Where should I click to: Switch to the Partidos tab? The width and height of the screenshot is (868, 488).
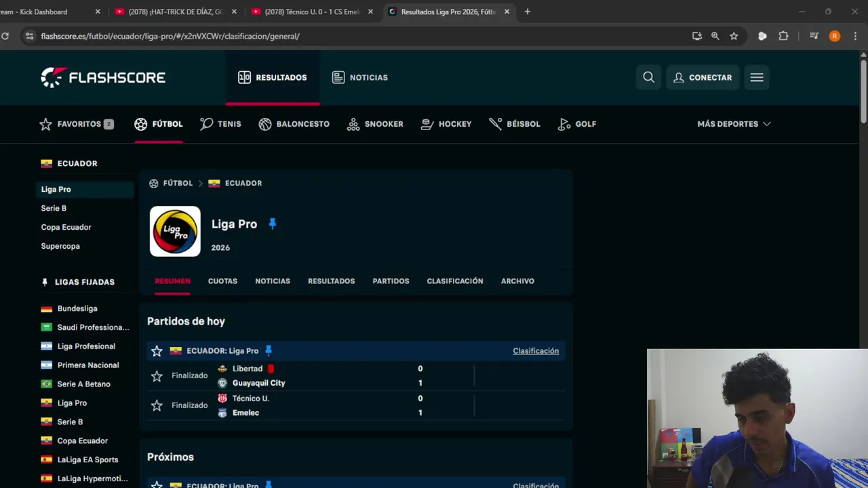[391, 281]
